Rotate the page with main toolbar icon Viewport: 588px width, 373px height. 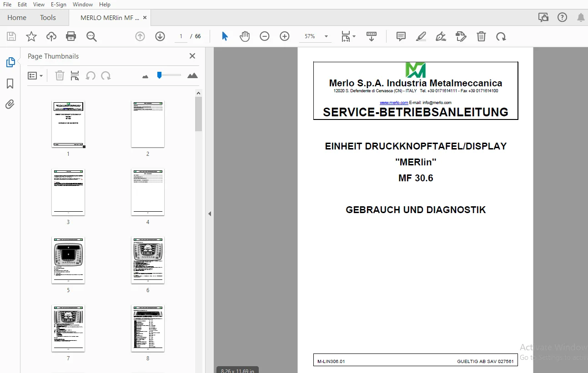pos(501,36)
